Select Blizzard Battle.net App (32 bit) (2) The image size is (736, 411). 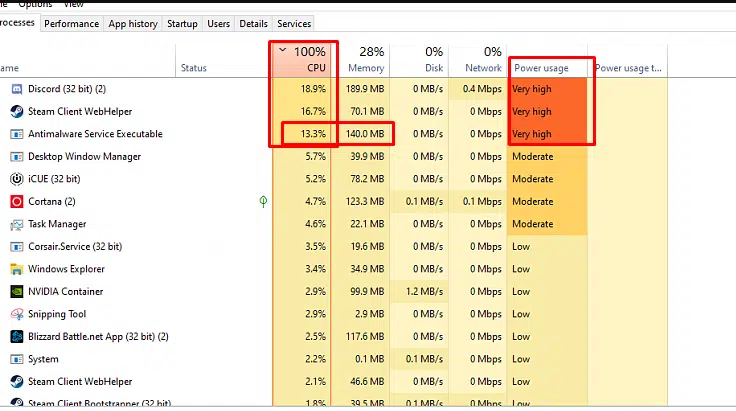(98, 337)
